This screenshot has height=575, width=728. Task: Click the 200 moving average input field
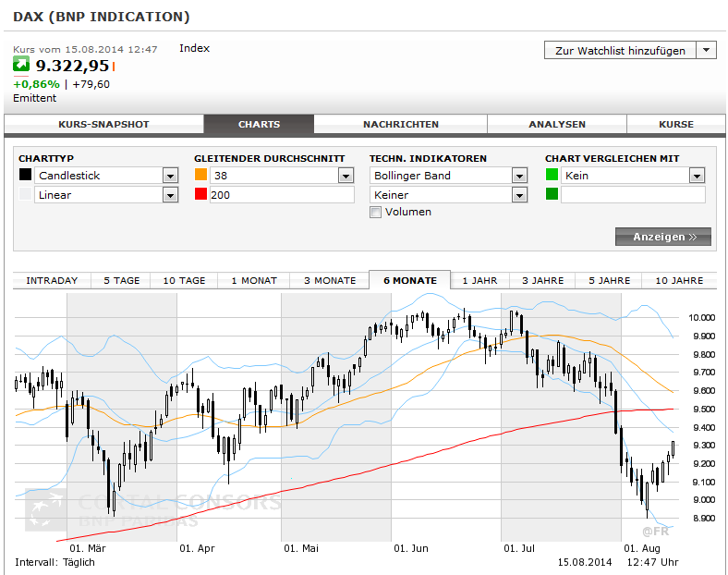(282, 195)
